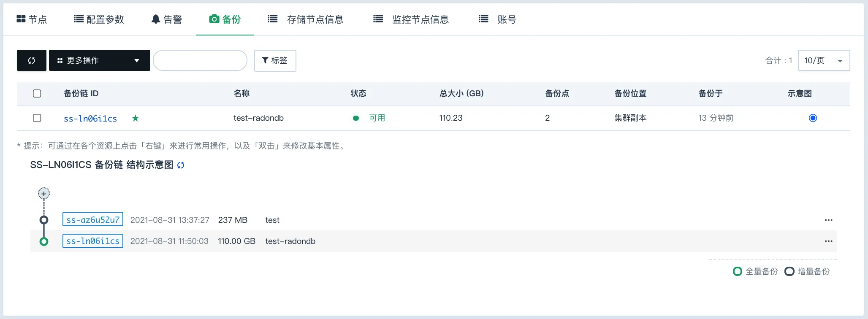868x319 pixels.
Task: Click the test-radondb name cell in the table
Action: 258,118
